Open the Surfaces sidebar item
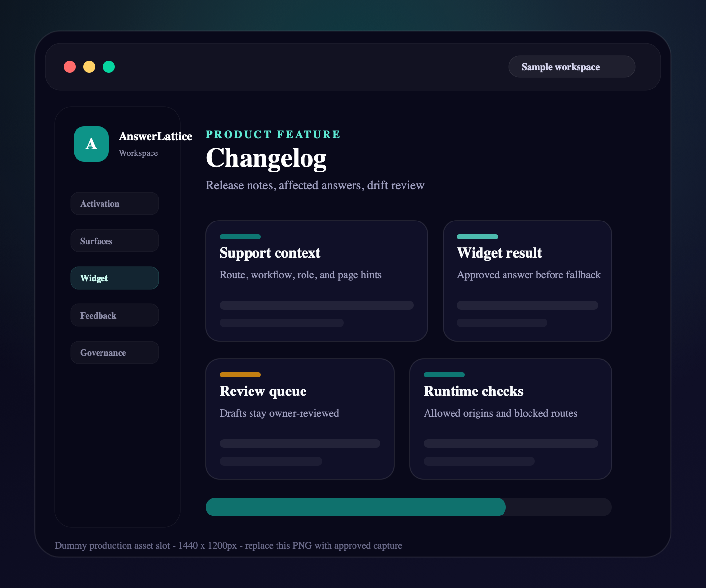This screenshot has width=706, height=588. tap(115, 241)
